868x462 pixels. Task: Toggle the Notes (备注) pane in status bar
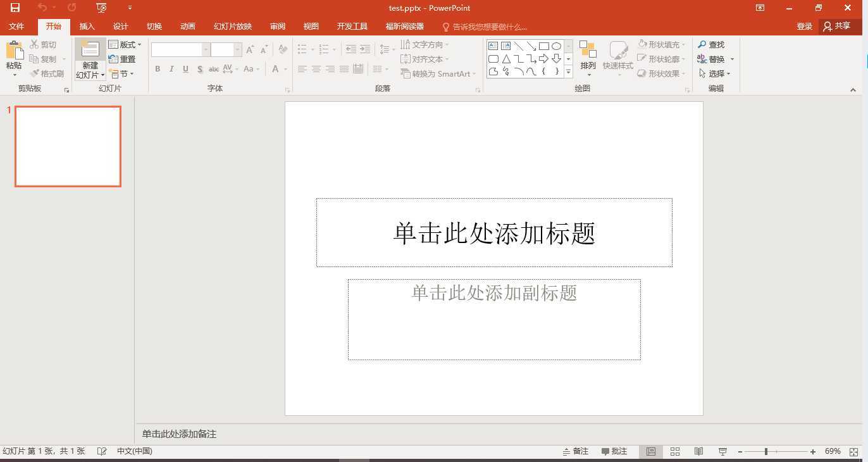[x=576, y=451]
